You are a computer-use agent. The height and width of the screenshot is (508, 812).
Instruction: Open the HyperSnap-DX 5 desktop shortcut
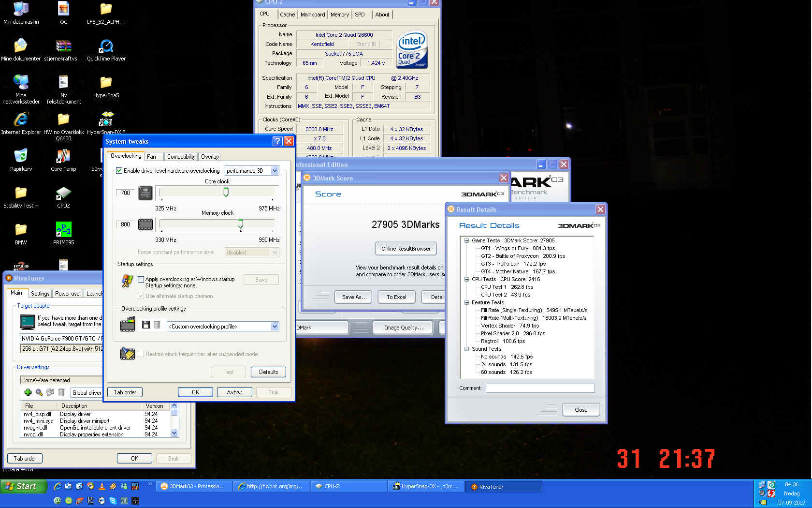click(x=106, y=123)
